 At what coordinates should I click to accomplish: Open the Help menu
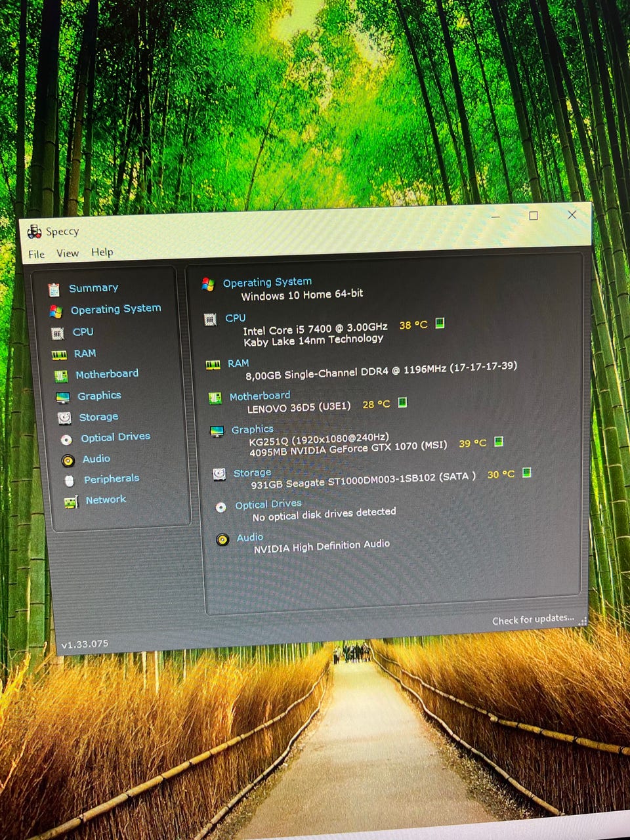pyautogui.click(x=102, y=252)
